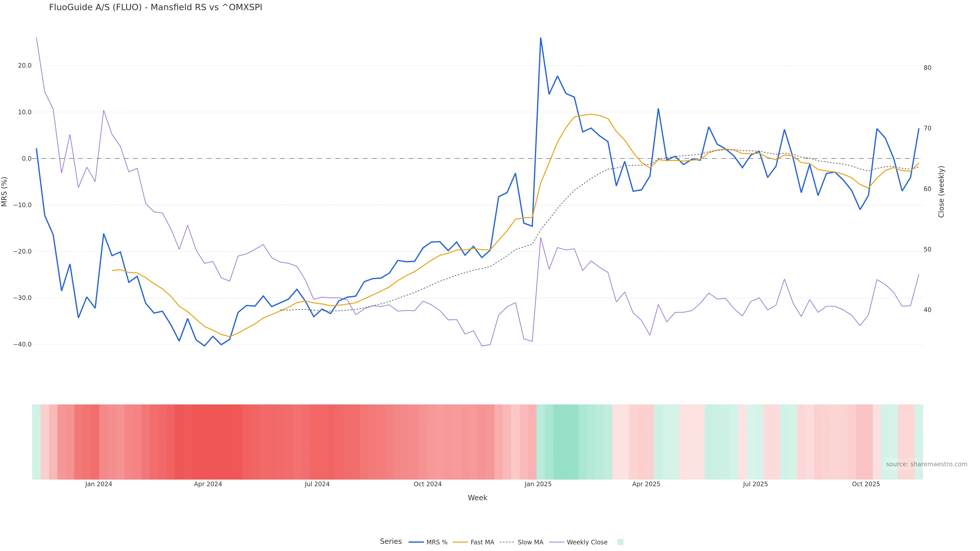Hide the Fast MA series via legend text
This screenshot has width=980, height=551.
482,542
